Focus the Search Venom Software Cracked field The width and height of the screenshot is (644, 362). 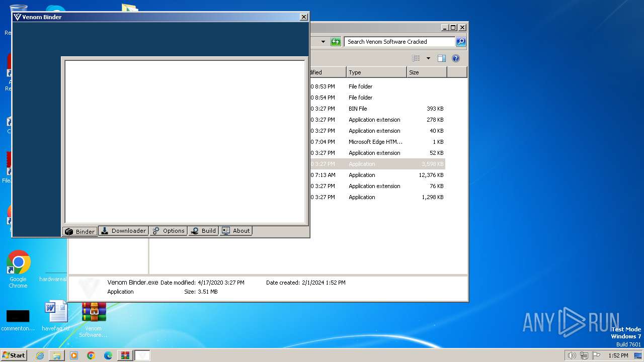point(399,42)
